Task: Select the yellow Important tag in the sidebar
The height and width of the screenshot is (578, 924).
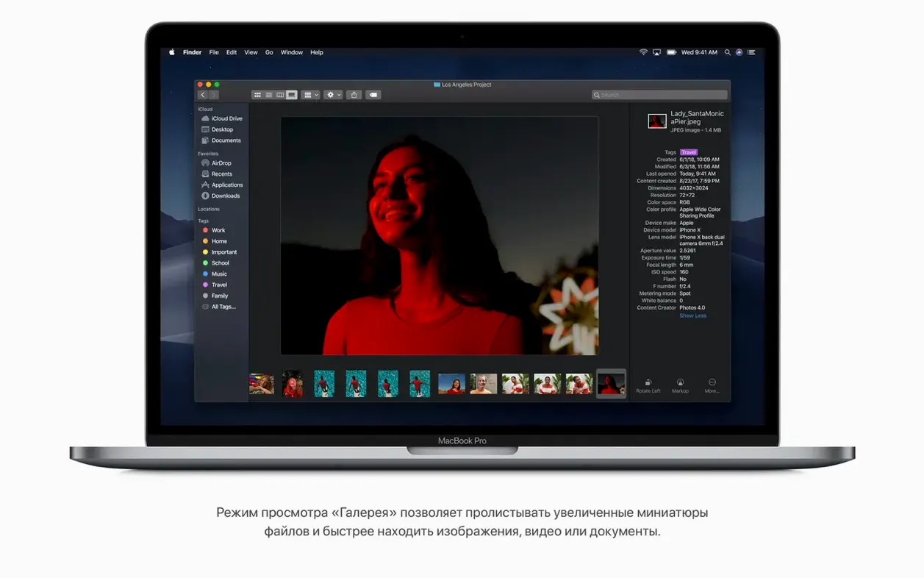Action: click(220, 252)
